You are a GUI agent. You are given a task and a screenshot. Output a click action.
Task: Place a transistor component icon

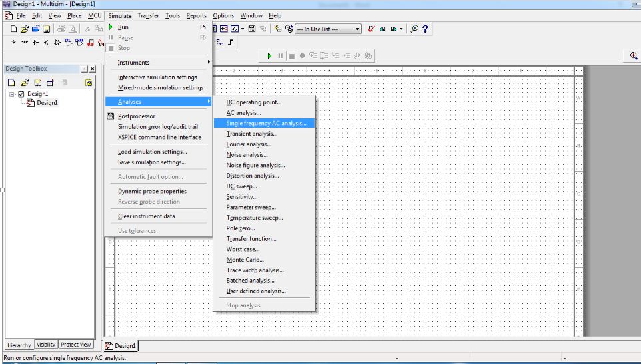coord(46,43)
